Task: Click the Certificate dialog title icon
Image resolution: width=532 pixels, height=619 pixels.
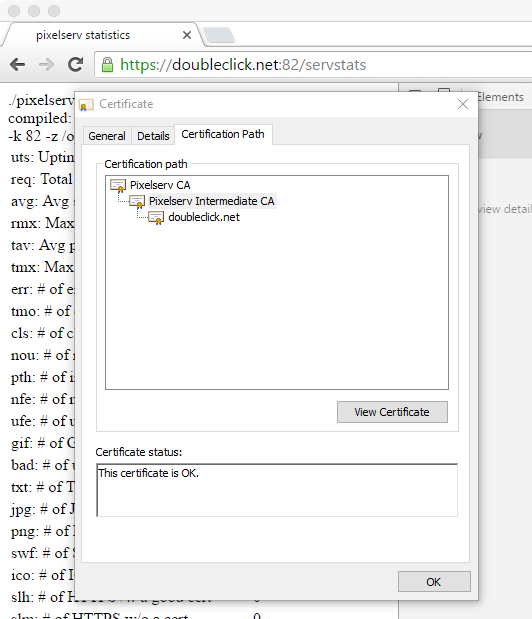Action: [86, 105]
